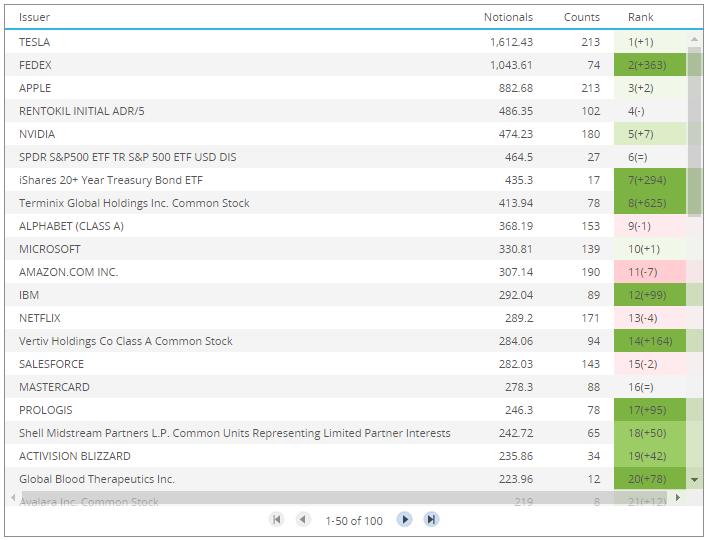Go to the previous page
705x540 pixels.
[303, 520]
